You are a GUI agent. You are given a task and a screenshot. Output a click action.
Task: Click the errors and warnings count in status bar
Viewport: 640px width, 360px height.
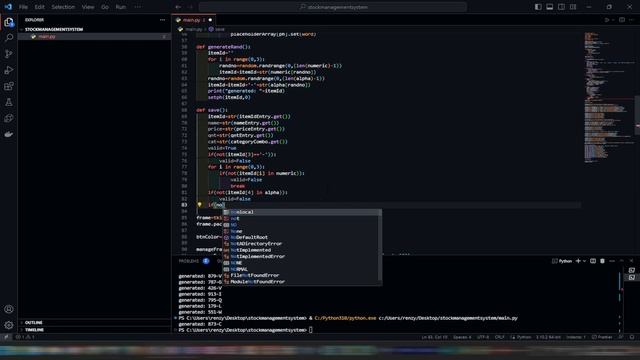pyautogui.click(x=25, y=337)
